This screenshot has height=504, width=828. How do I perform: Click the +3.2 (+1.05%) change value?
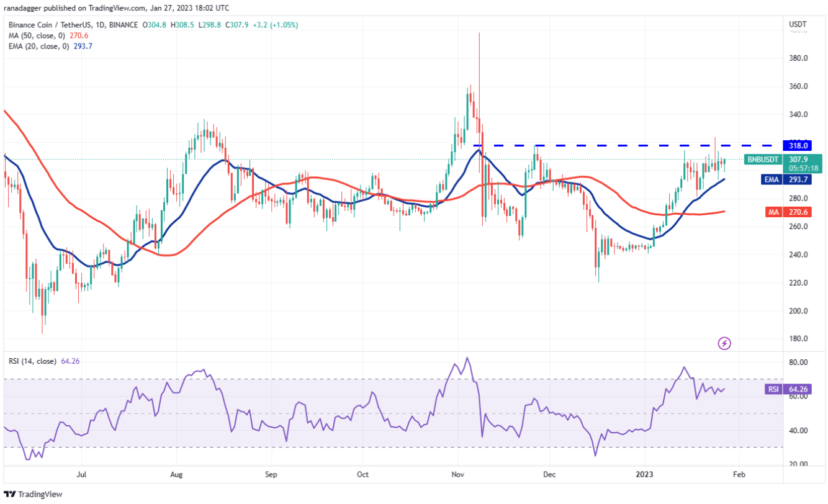(x=275, y=25)
